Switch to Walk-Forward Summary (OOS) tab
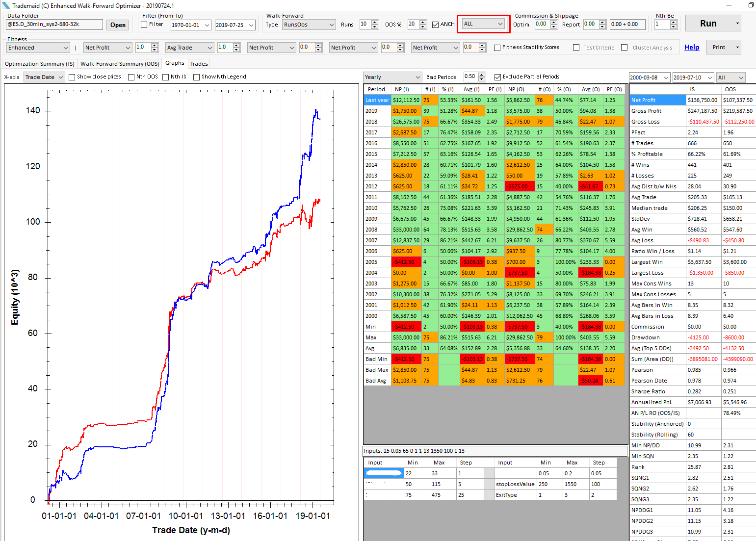 pyautogui.click(x=120, y=64)
